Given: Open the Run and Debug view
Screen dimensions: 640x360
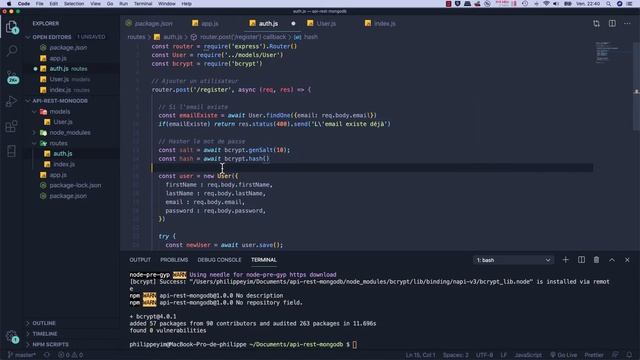Looking at the screenshot, I should tap(12, 101).
